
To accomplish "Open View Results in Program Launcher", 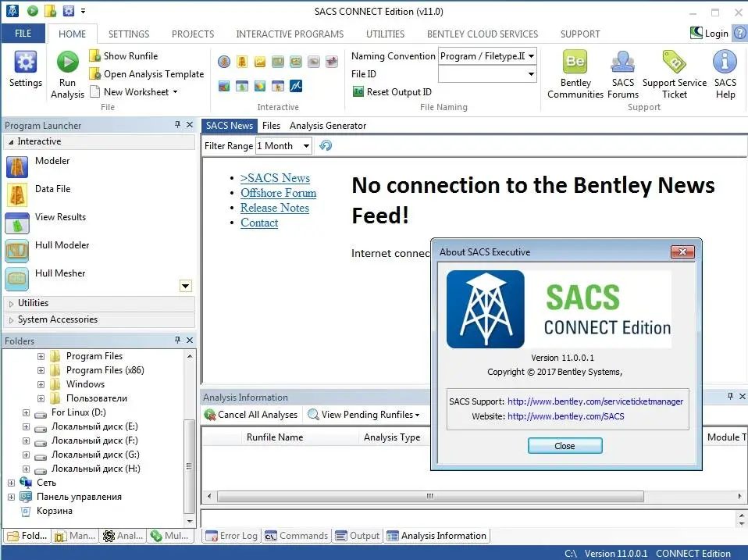I will pyautogui.click(x=17, y=223).
